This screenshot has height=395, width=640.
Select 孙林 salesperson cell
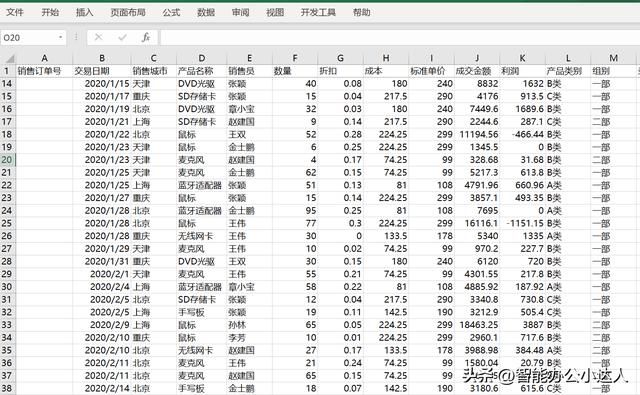pos(249,325)
